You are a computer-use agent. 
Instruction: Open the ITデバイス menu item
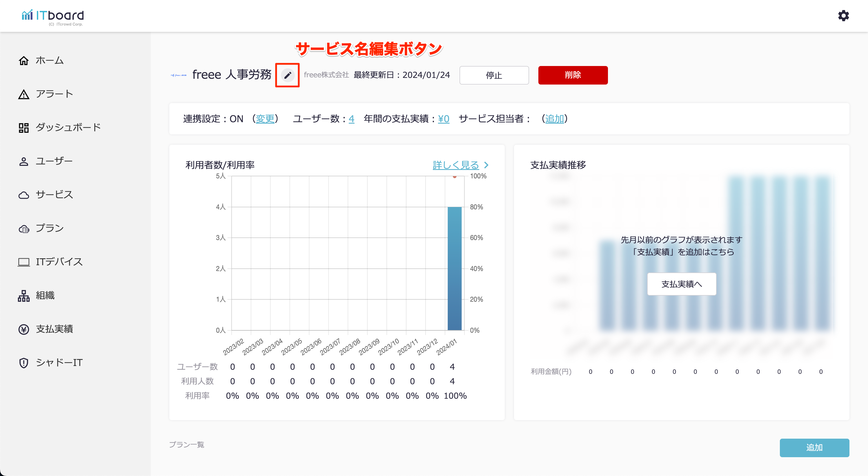pyautogui.click(x=59, y=262)
